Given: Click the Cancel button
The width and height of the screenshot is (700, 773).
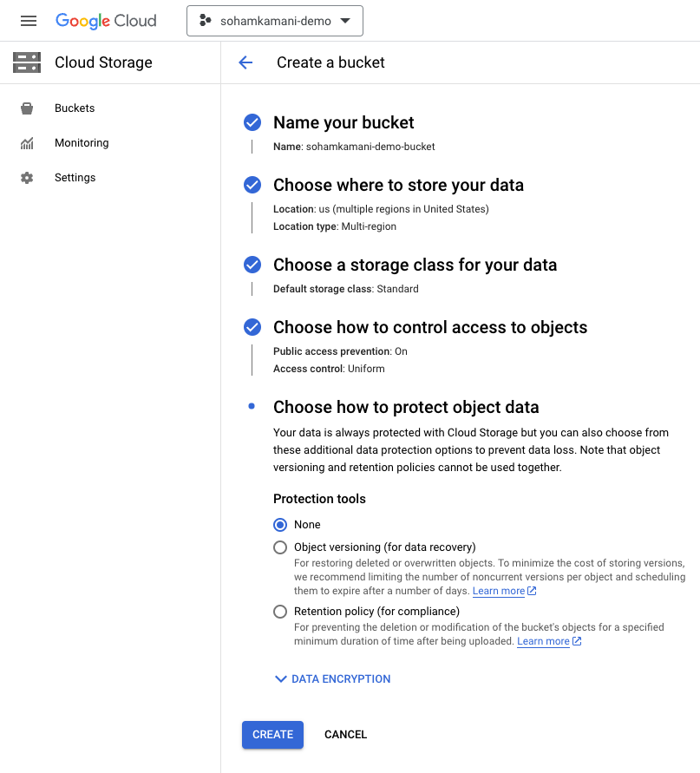Looking at the screenshot, I should 345,734.
